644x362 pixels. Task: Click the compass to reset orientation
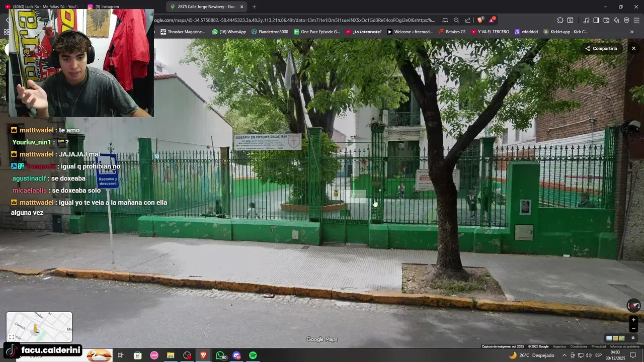[x=633, y=305]
